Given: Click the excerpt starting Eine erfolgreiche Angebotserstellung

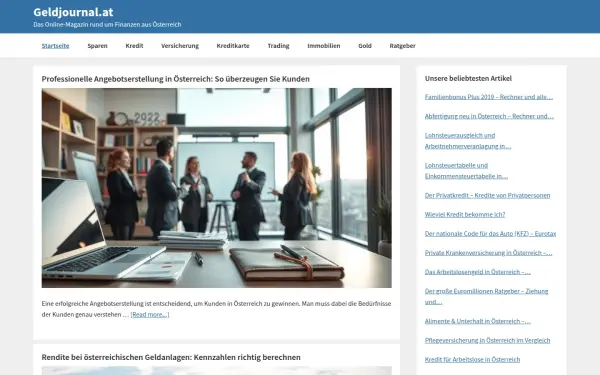Looking at the screenshot, I should (x=217, y=309).
